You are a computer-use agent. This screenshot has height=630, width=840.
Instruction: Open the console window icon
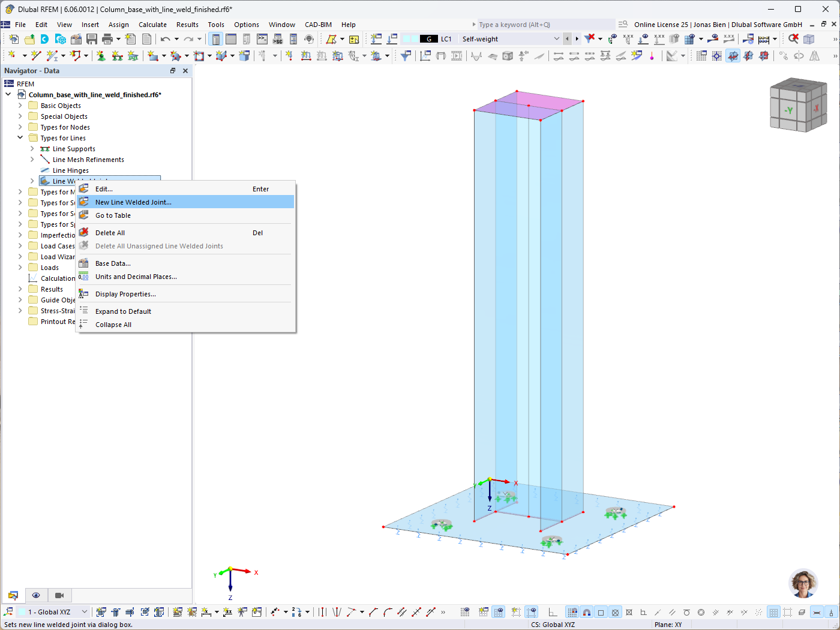tap(262, 39)
